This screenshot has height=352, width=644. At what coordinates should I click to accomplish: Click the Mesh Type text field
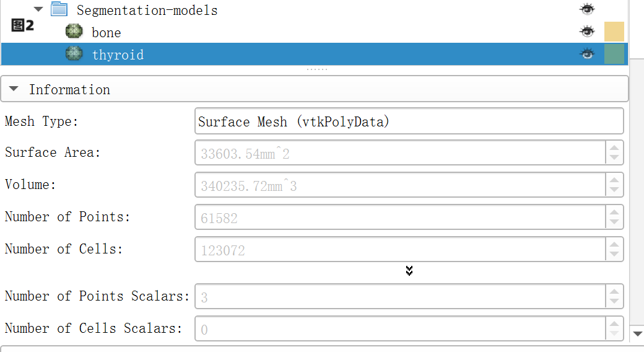coord(409,121)
